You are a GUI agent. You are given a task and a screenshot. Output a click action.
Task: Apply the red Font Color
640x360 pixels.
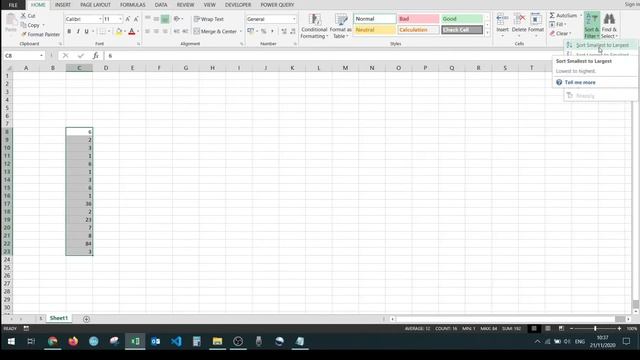(x=131, y=31)
